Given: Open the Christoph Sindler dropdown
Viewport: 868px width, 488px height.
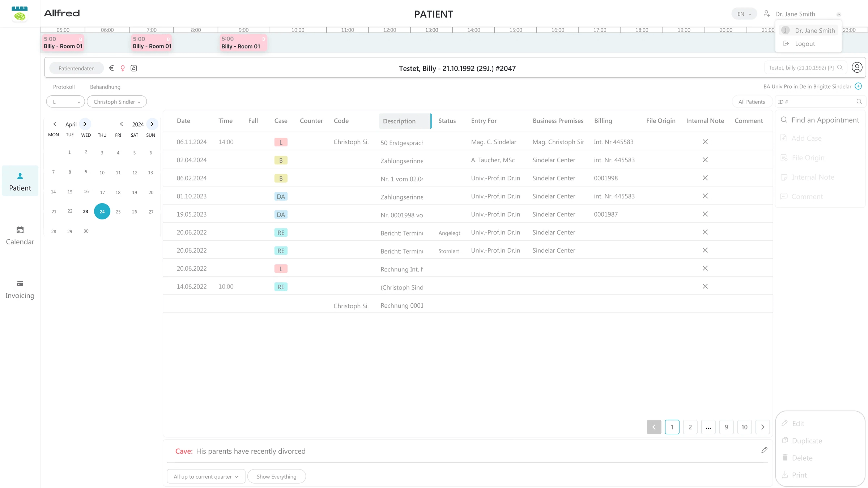Looking at the screenshot, I should 117,102.
